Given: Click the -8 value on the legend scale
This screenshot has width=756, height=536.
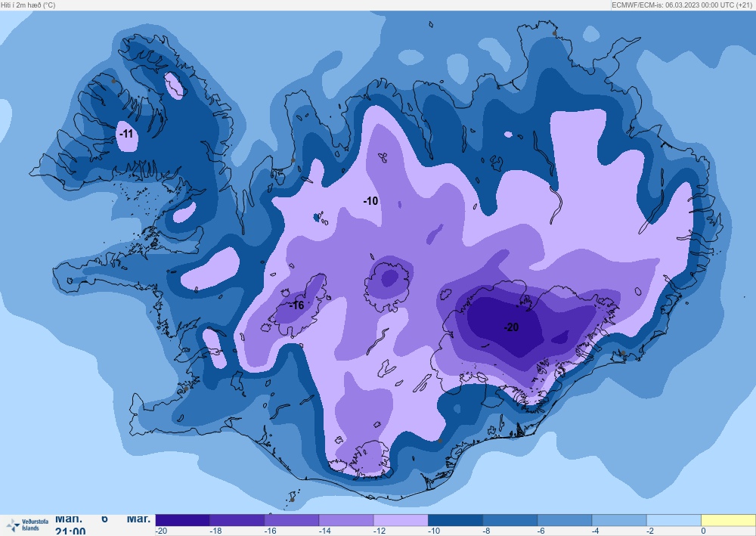Looking at the screenshot, I should (486, 531).
